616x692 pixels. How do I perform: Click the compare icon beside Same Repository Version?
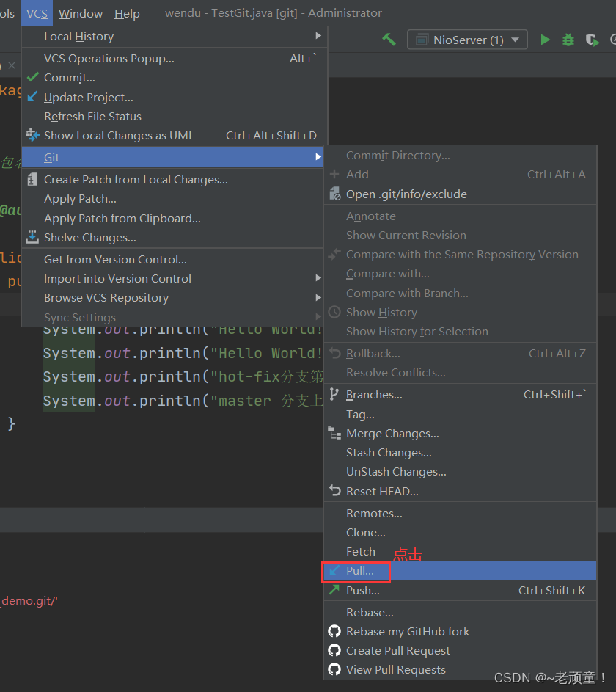[x=334, y=254]
